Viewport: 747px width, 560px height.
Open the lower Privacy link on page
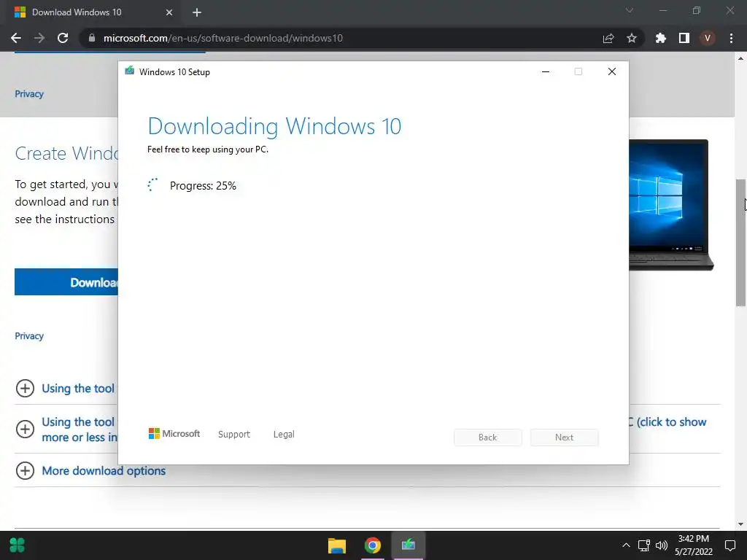[x=29, y=335]
